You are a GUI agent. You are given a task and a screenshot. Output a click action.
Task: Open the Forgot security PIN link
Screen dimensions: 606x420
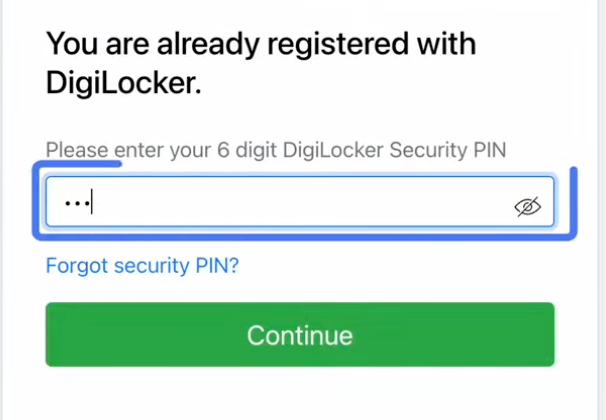tap(143, 267)
